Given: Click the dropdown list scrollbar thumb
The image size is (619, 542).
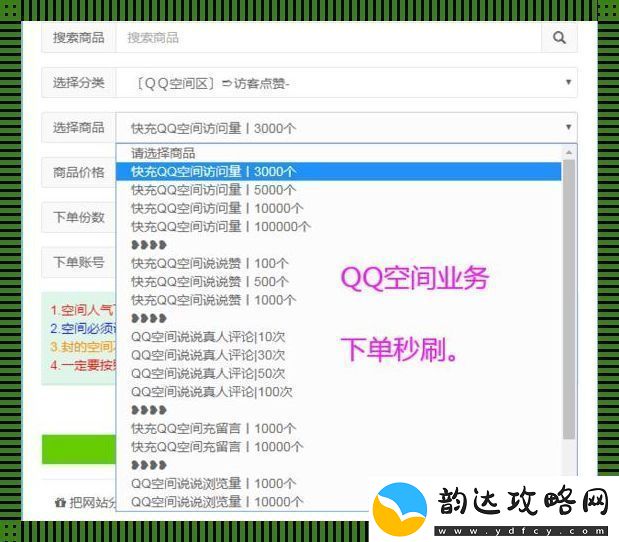Looking at the screenshot, I should (569, 299).
